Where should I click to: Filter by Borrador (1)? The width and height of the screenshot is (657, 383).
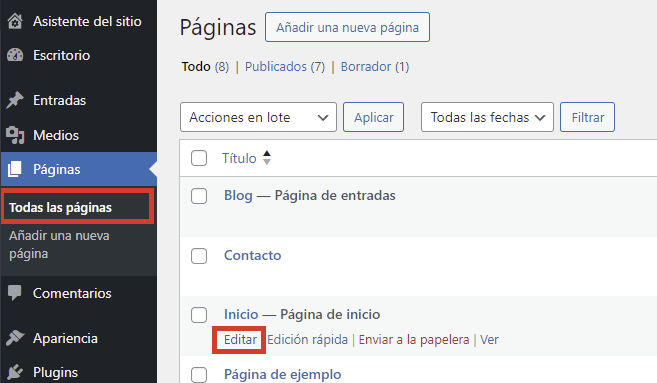tap(375, 67)
